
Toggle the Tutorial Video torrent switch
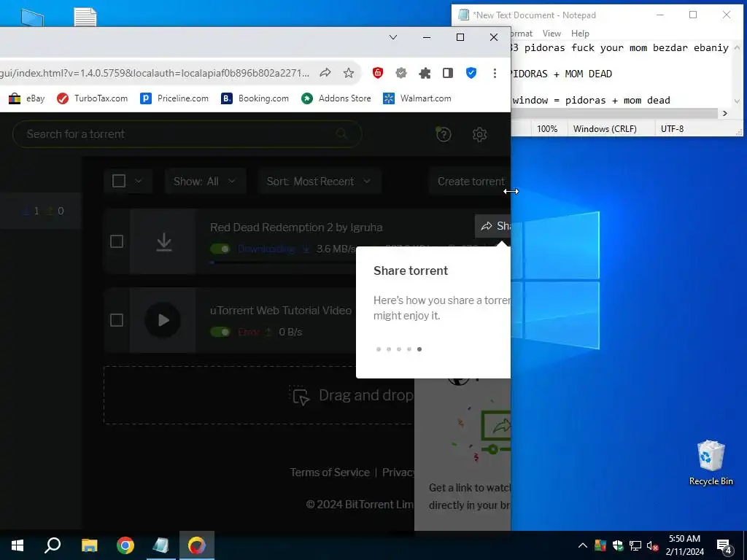220,332
